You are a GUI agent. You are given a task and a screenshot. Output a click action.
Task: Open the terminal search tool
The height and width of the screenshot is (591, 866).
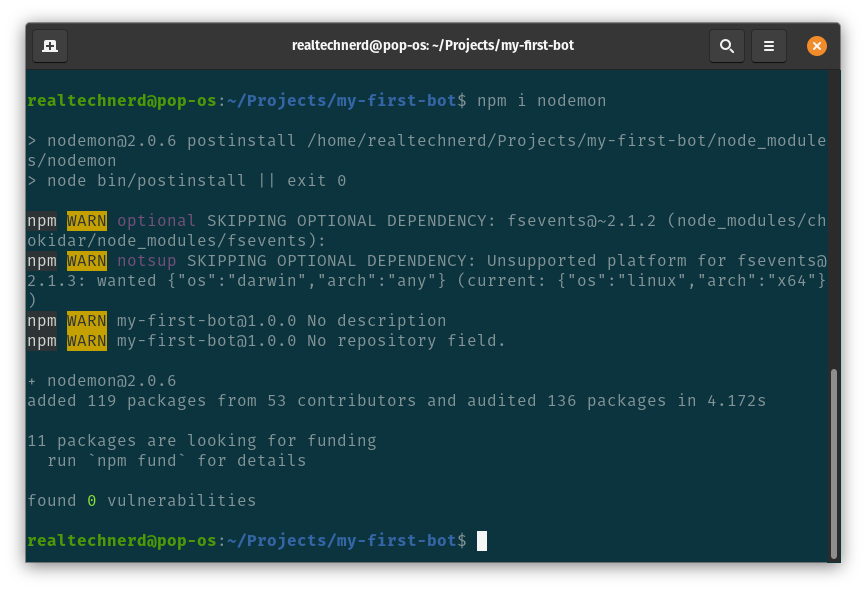pyautogui.click(x=727, y=46)
